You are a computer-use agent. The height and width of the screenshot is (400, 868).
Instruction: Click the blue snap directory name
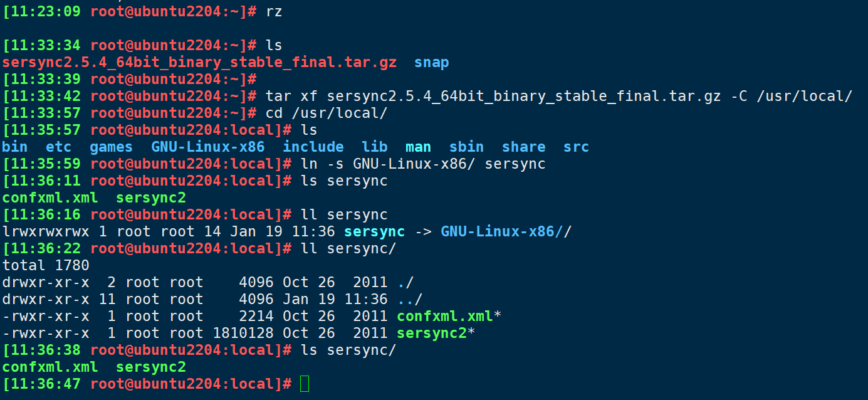431,63
